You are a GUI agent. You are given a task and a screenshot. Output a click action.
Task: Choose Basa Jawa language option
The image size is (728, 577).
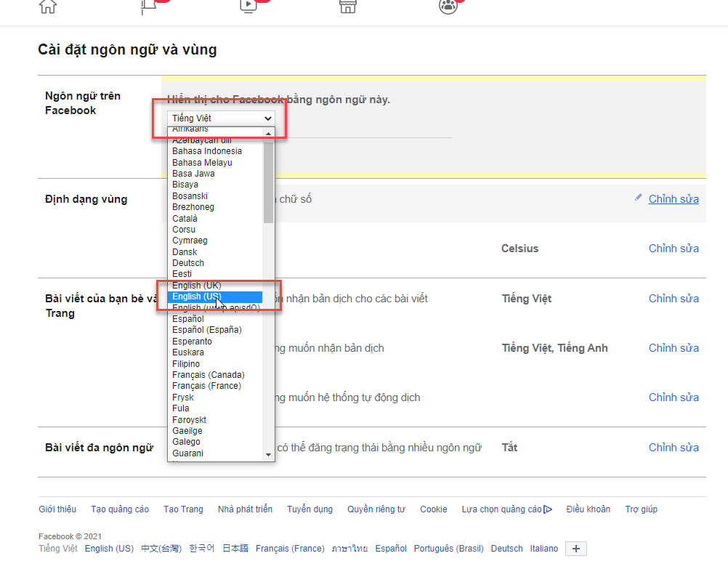[x=193, y=174]
